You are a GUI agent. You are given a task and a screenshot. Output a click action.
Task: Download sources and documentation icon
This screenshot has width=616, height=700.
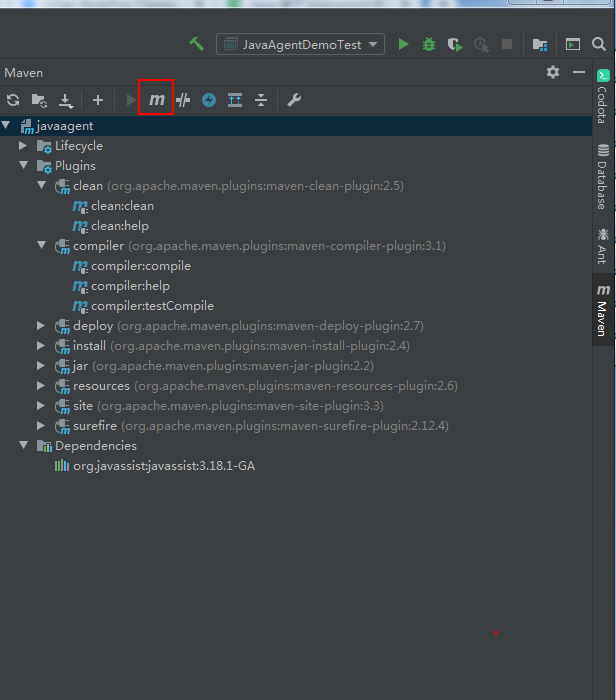(66, 100)
